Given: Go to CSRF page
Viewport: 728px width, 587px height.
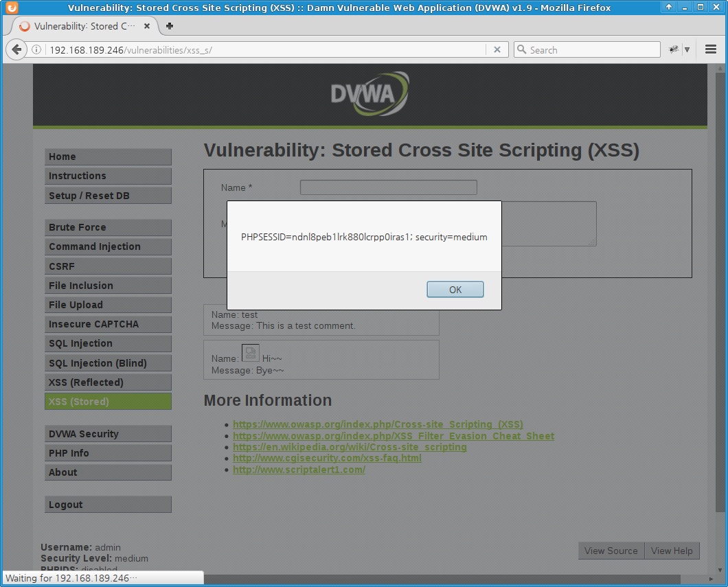Looking at the screenshot, I should click(x=109, y=266).
